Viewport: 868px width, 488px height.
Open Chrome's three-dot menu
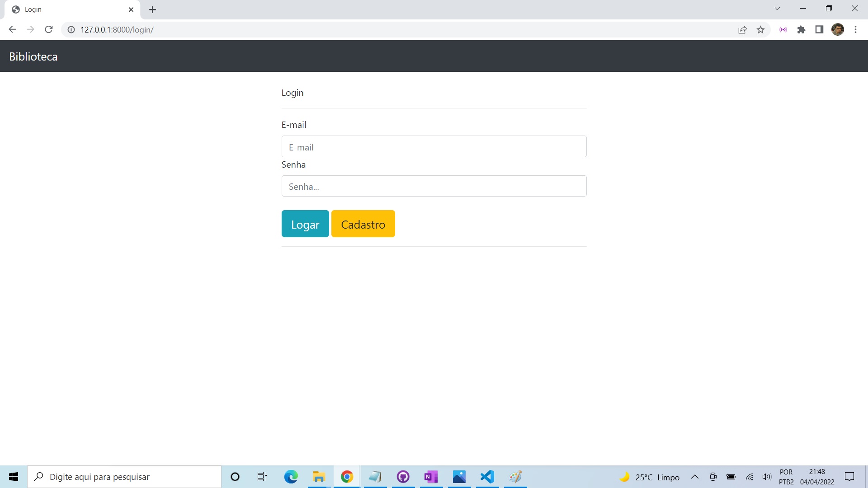[x=856, y=29]
